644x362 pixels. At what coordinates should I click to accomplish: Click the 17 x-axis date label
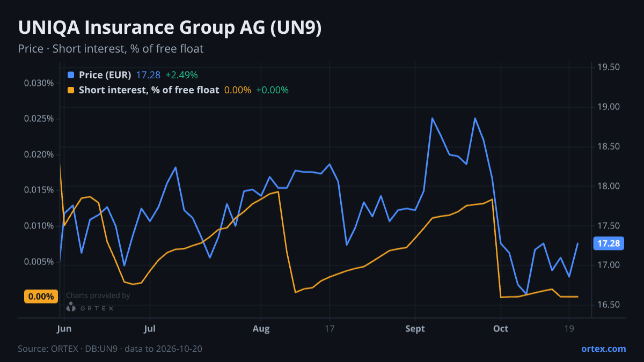point(330,328)
